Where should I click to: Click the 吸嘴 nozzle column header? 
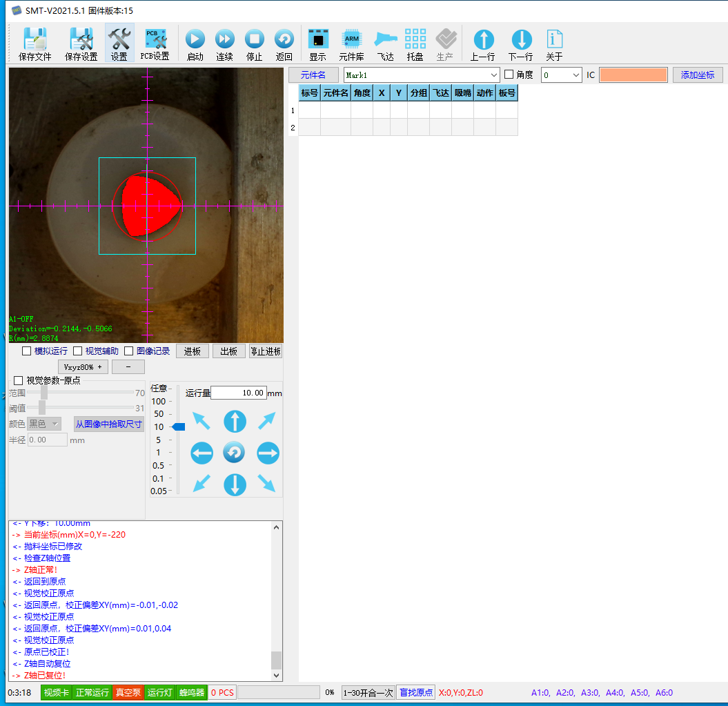click(x=462, y=93)
